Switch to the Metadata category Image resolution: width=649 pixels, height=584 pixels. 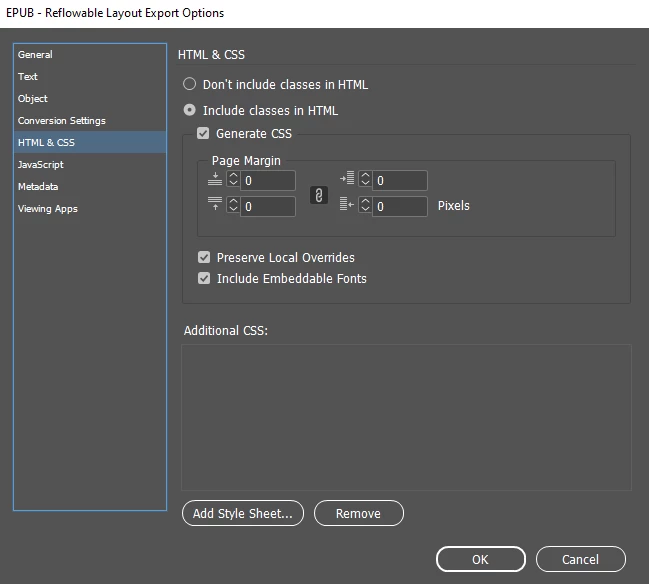pos(90,186)
